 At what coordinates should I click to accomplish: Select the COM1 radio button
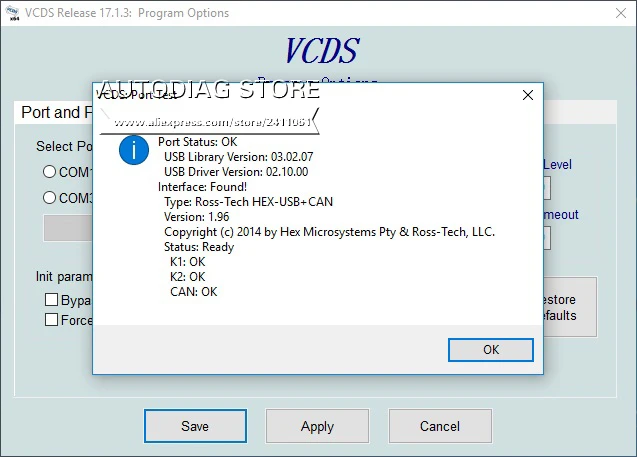point(50,172)
